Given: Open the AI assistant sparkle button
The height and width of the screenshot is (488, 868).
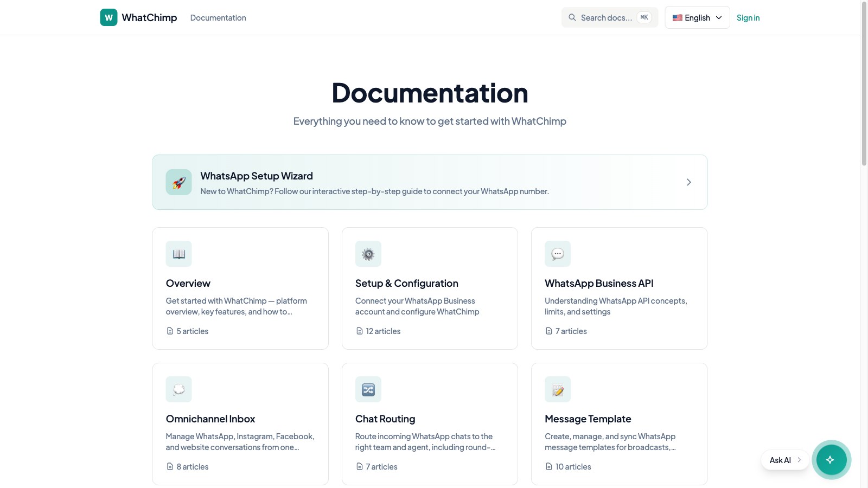Looking at the screenshot, I should tap(830, 460).
